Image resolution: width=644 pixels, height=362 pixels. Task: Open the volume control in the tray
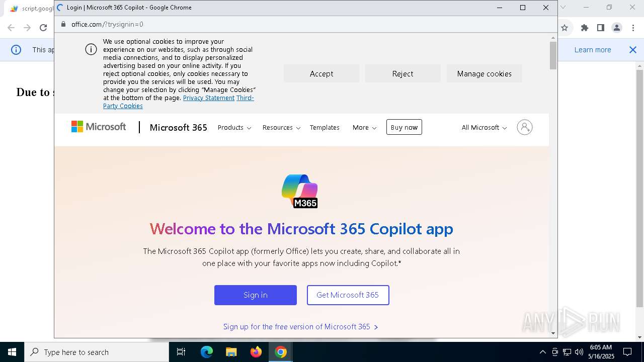click(579, 352)
